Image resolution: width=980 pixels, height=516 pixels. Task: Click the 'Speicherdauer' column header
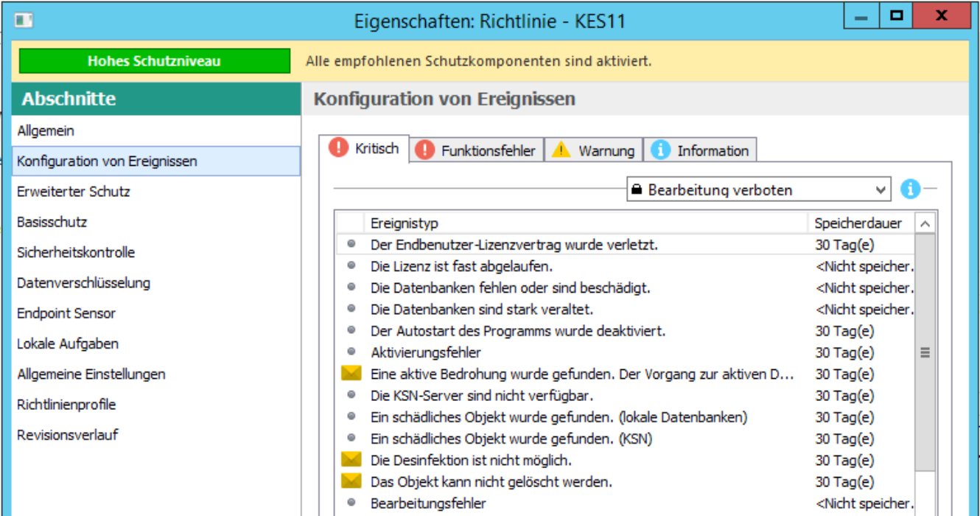pyautogui.click(x=861, y=223)
